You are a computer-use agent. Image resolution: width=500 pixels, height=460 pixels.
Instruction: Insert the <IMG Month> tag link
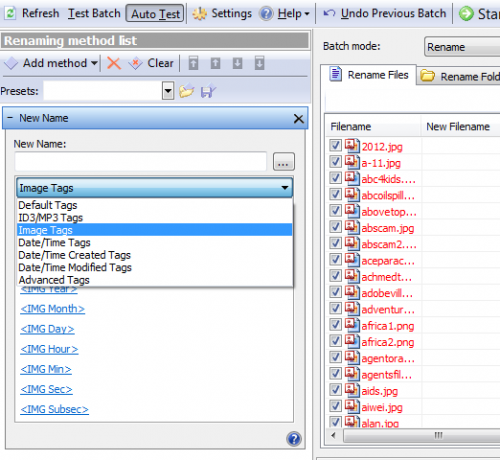(x=52, y=309)
